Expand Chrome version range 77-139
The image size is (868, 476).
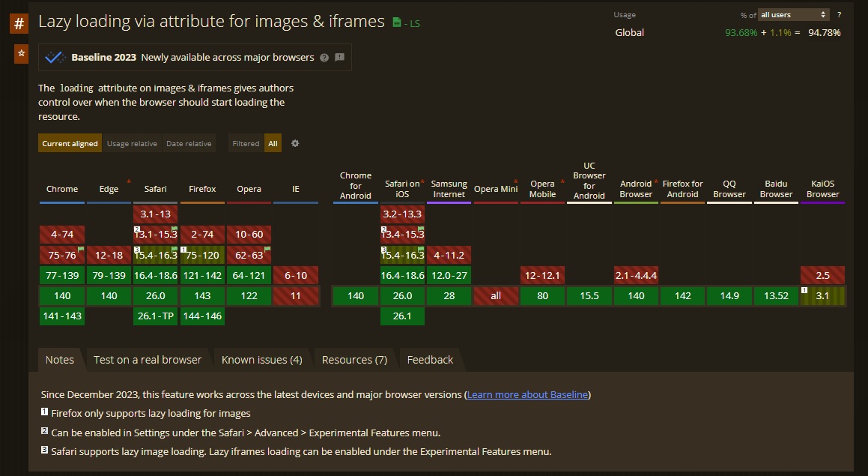pos(62,275)
